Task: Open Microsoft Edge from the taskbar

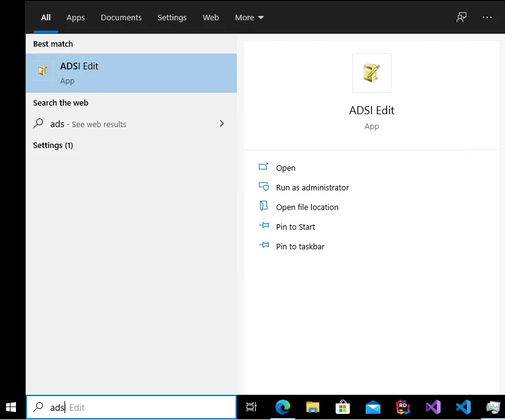Action: pyautogui.click(x=282, y=407)
